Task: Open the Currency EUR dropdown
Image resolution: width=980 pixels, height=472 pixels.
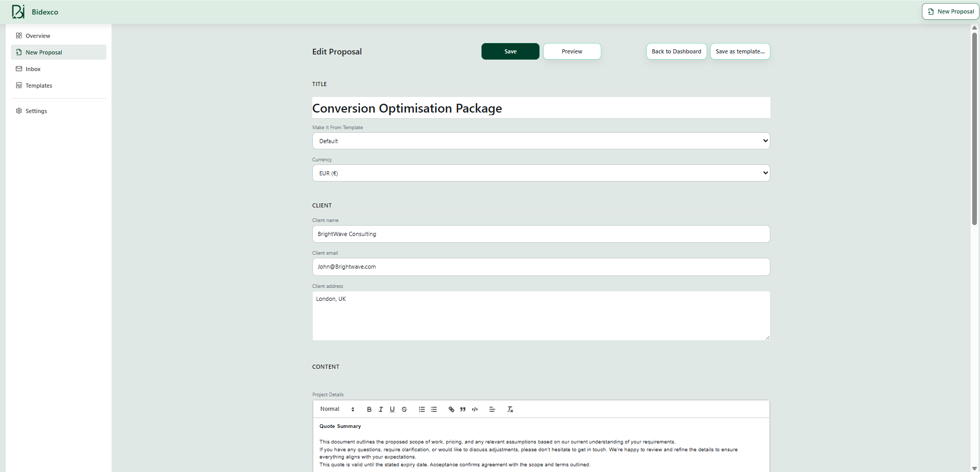Action: pos(541,173)
